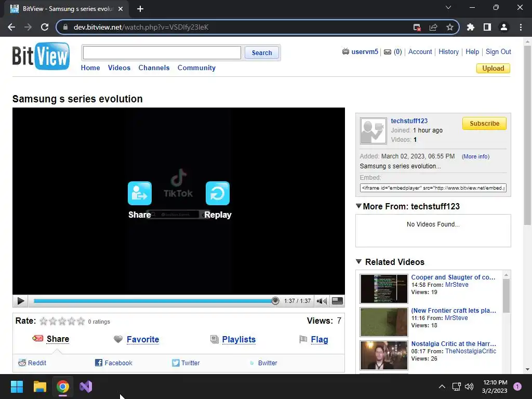Select the embed code field

pyautogui.click(x=433, y=188)
